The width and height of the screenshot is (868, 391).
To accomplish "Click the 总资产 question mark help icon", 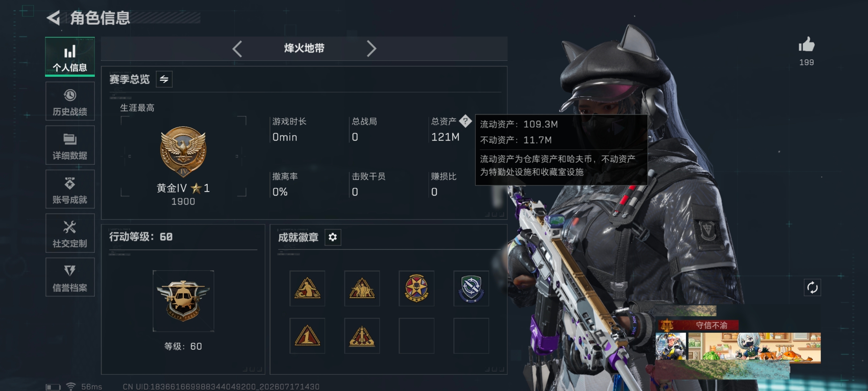I will (465, 121).
